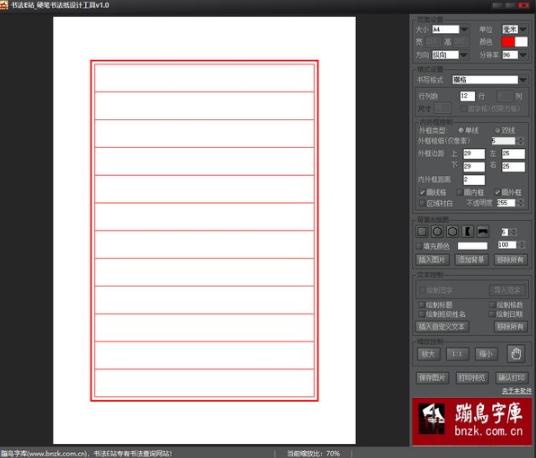
Task: Click the 放大 zoom in button
Action: click(429, 354)
